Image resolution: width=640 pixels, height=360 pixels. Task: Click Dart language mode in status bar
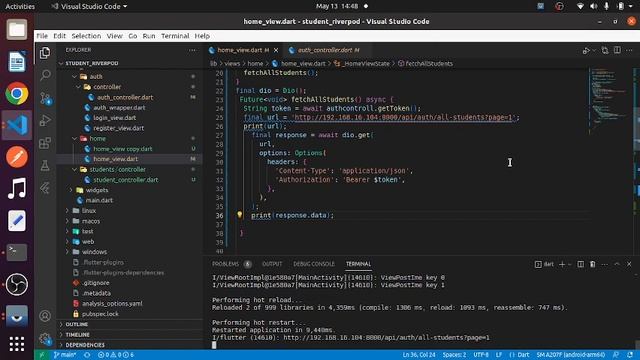[519, 355]
